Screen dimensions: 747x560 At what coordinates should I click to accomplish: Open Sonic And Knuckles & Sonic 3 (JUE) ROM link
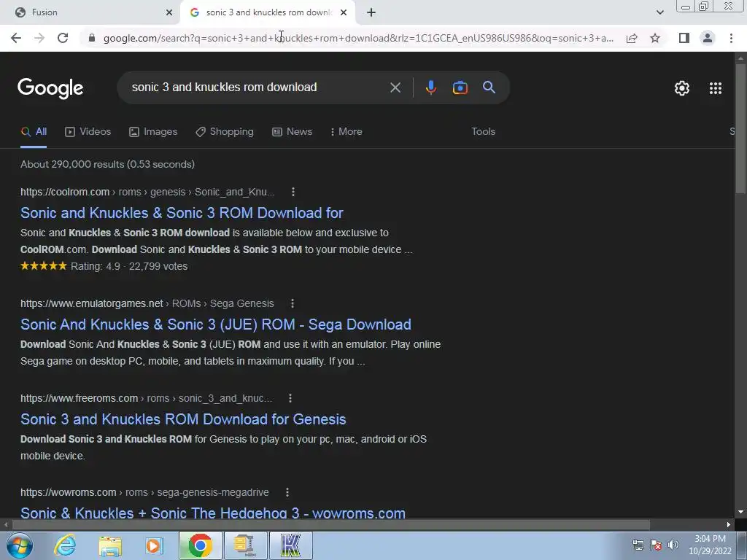point(216,324)
